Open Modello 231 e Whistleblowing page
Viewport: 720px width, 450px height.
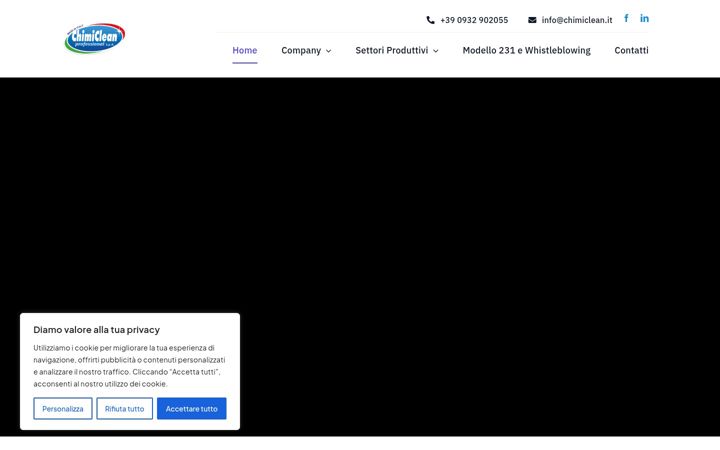[526, 51]
